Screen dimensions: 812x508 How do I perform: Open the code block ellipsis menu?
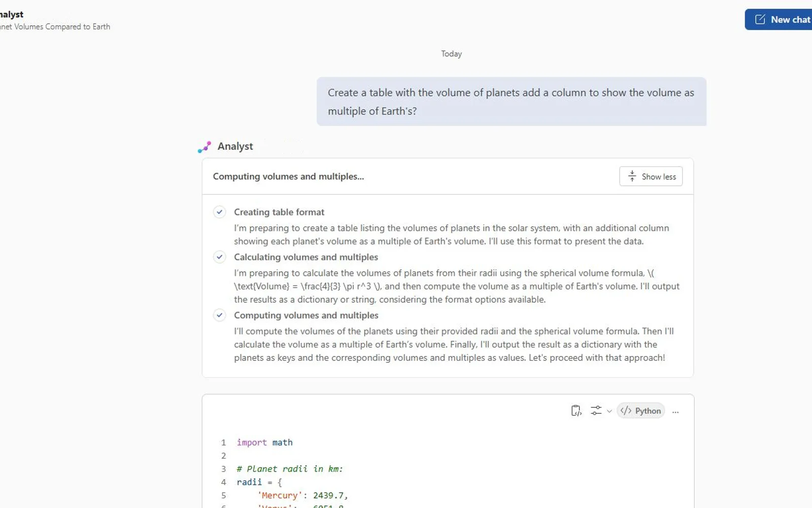[675, 411]
